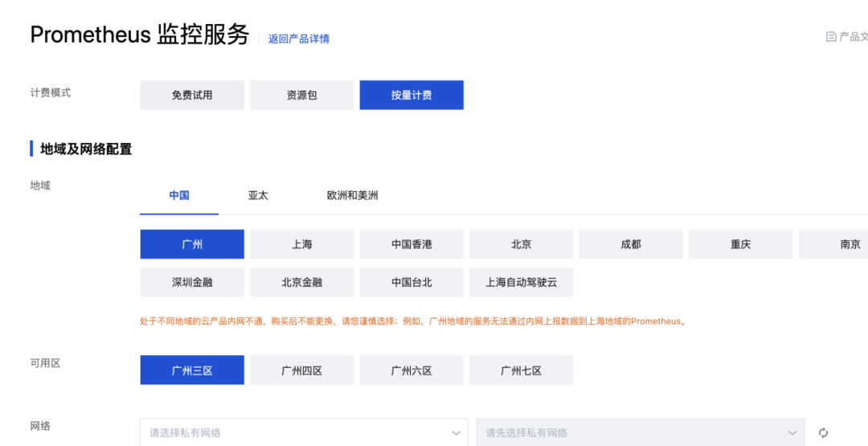The image size is (868, 446).
Task: Choose the 北京 region
Action: [521, 244]
